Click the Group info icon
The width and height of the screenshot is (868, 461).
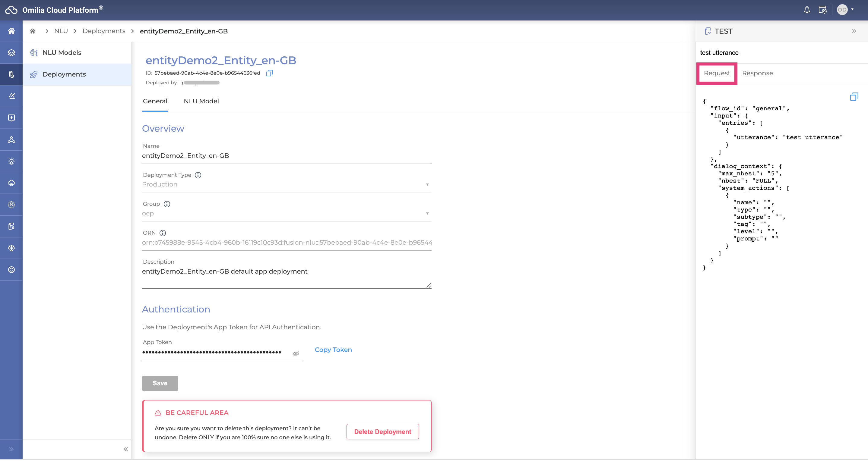point(167,204)
